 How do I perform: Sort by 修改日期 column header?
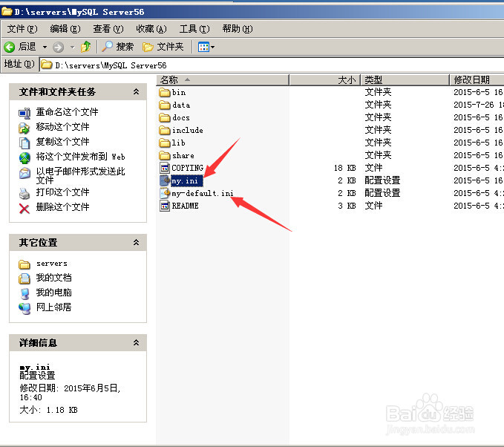[477, 79]
